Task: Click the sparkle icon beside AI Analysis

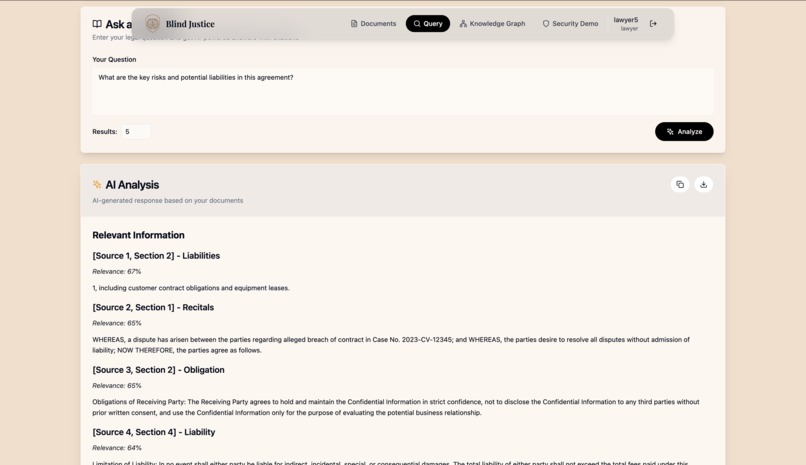Action: [x=97, y=184]
